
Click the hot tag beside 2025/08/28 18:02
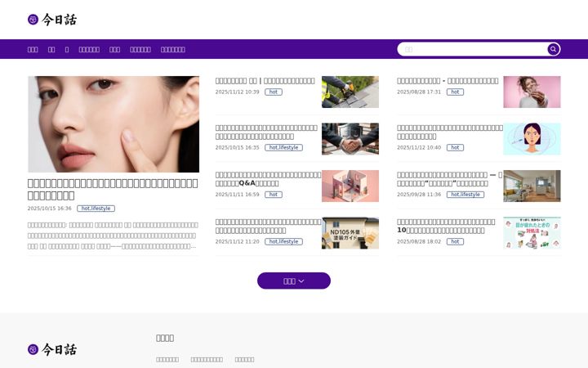pos(455,241)
